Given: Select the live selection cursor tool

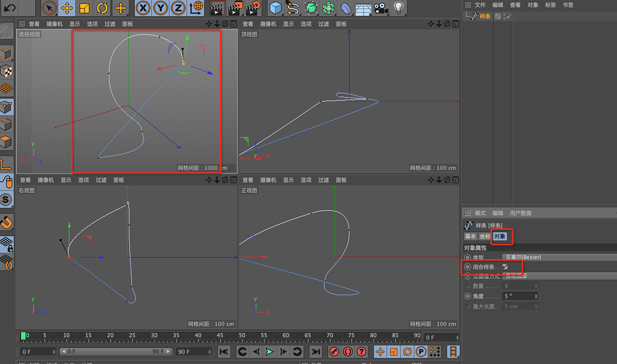Looking at the screenshot, I should coord(49,7).
